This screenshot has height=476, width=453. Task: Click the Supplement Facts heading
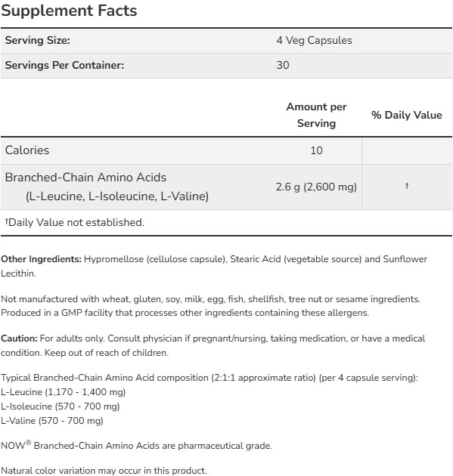[69, 11]
